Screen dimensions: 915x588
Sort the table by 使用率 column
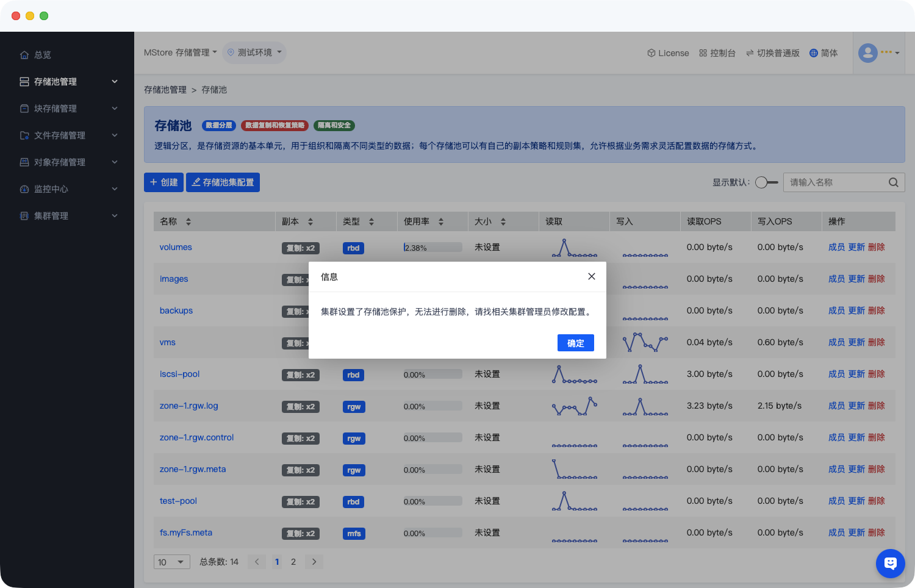tap(440, 221)
